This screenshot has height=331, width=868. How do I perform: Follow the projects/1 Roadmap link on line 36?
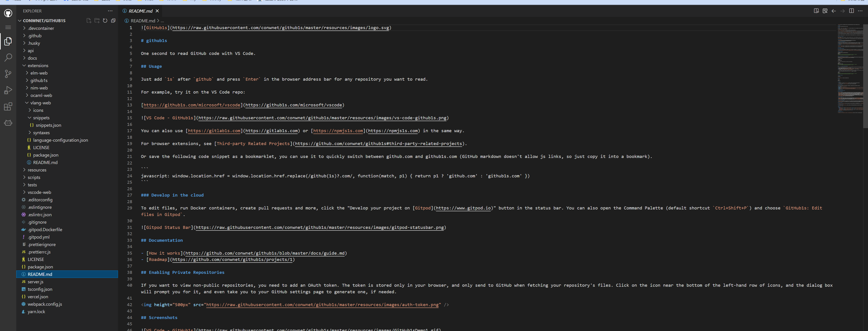(x=233, y=260)
